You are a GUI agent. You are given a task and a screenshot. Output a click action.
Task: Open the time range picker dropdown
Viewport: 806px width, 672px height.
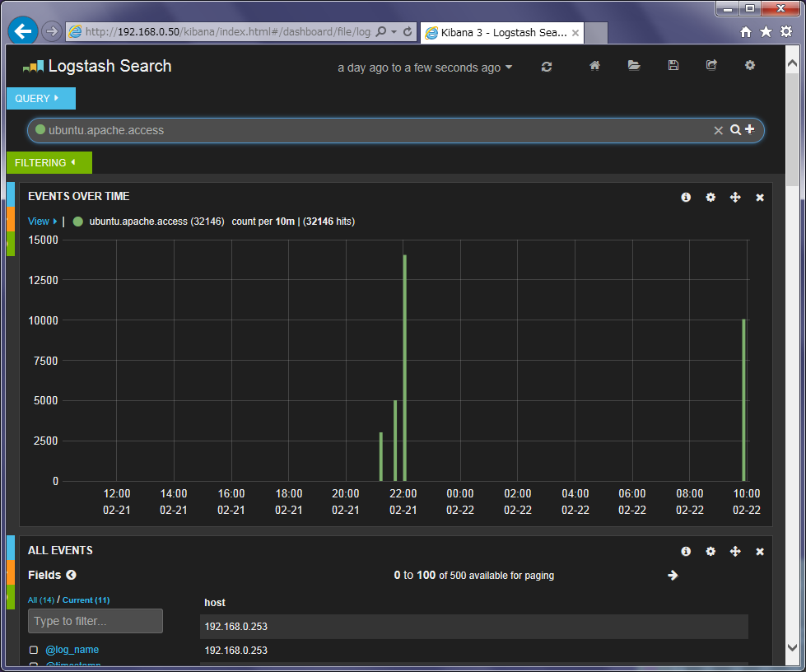click(x=425, y=68)
